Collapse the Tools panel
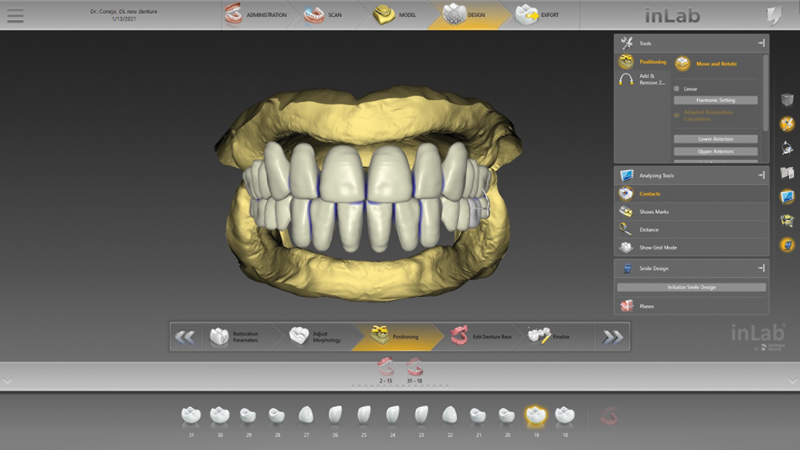800x450 pixels. click(x=761, y=43)
